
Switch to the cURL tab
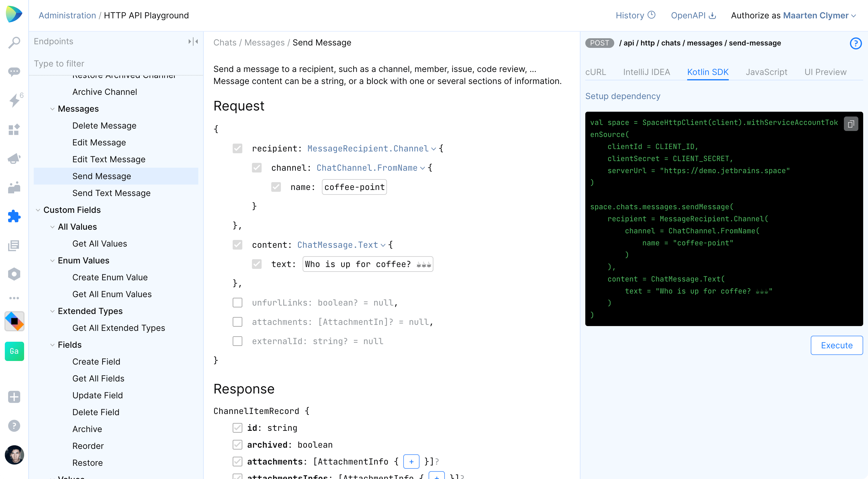click(x=596, y=72)
